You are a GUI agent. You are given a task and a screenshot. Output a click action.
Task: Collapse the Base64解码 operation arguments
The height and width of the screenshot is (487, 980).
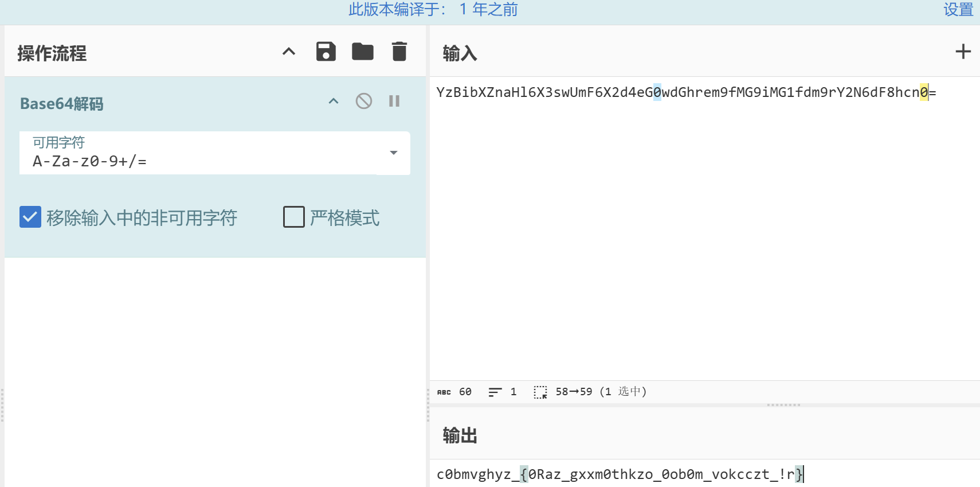334,102
